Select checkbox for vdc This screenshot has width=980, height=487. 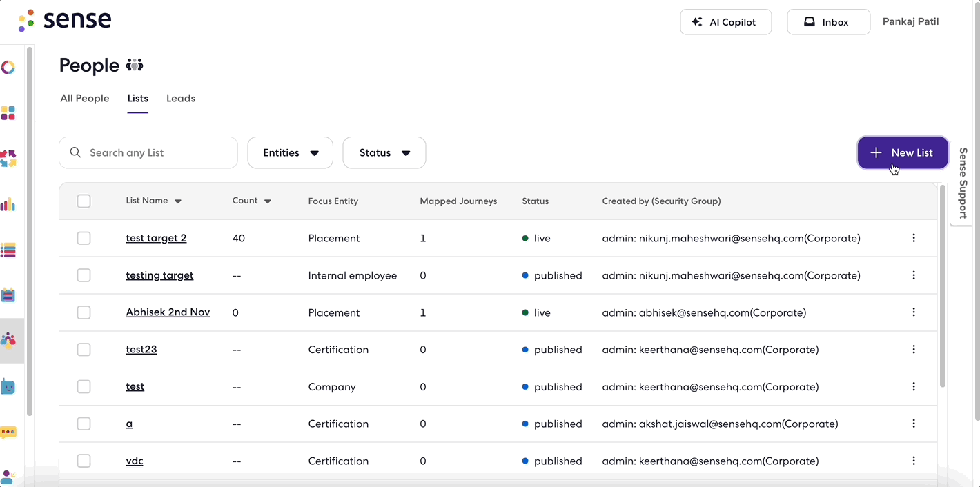84,461
